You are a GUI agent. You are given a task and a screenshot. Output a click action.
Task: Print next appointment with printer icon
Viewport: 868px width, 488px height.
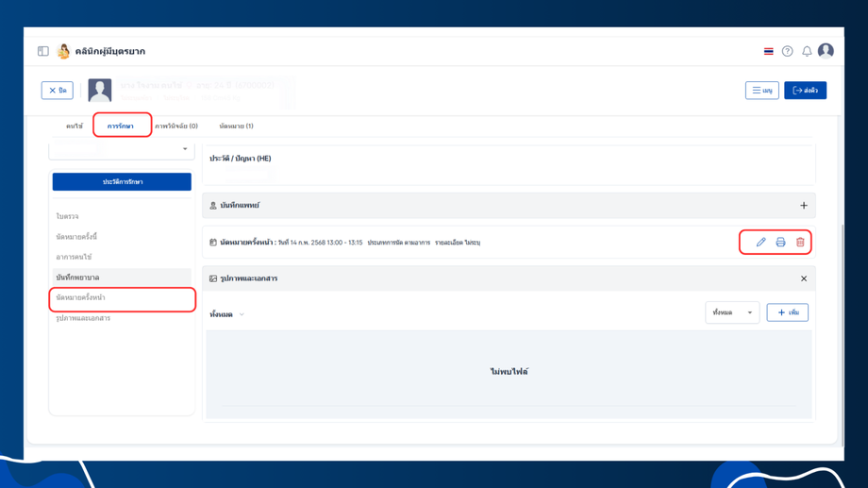coord(780,242)
